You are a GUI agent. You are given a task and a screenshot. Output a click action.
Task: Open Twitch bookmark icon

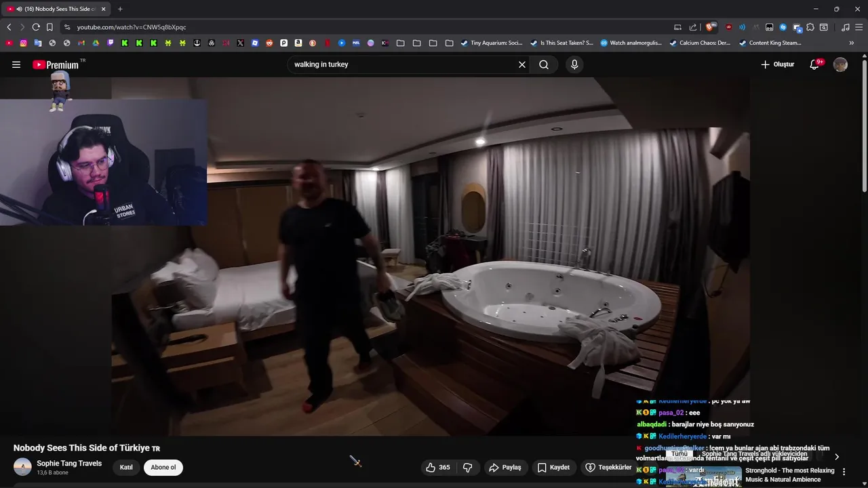[111, 43]
